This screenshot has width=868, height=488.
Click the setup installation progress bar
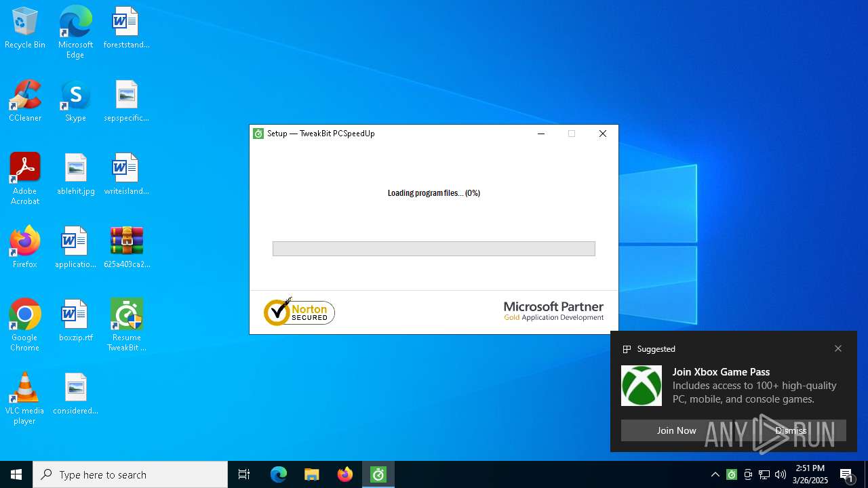434,249
